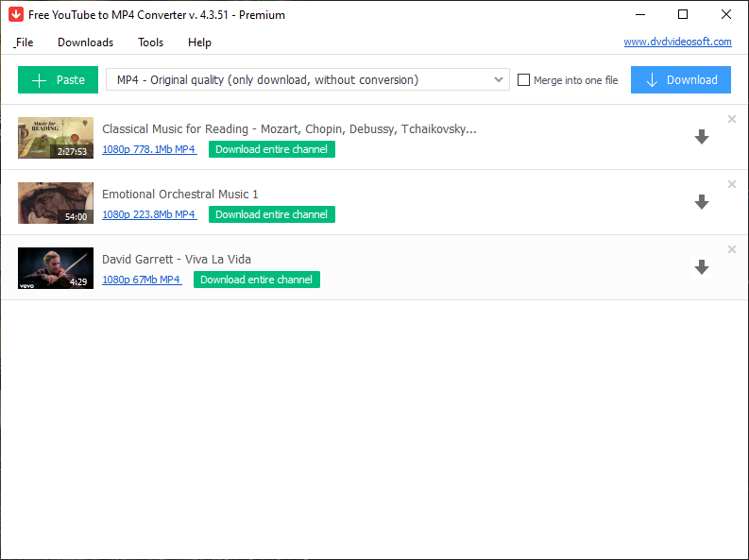The height and width of the screenshot is (560, 749).
Task: Open the Downloads menu
Action: click(86, 42)
